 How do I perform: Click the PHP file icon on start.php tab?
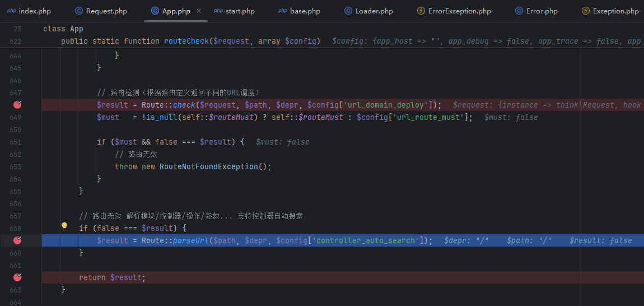[x=218, y=11]
